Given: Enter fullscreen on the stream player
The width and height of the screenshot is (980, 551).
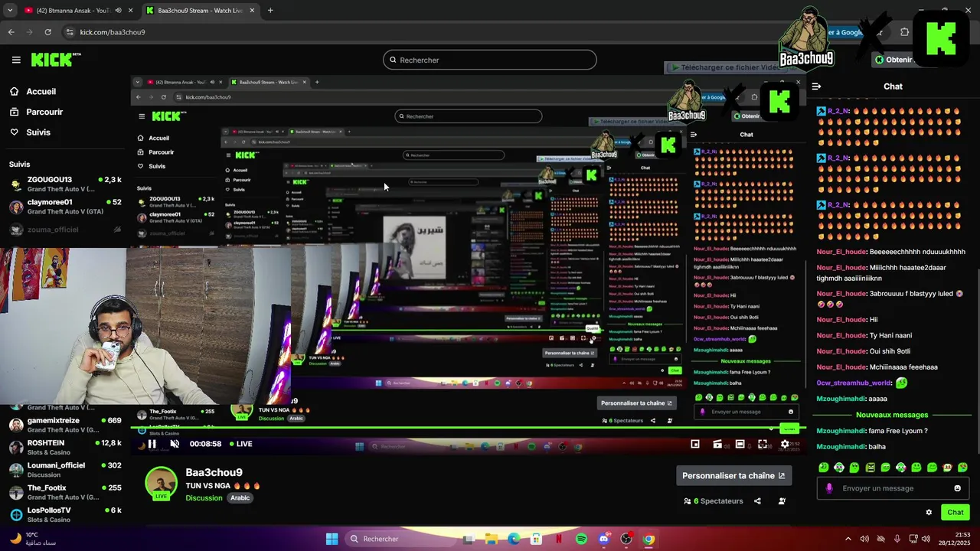Looking at the screenshot, I should tap(763, 444).
